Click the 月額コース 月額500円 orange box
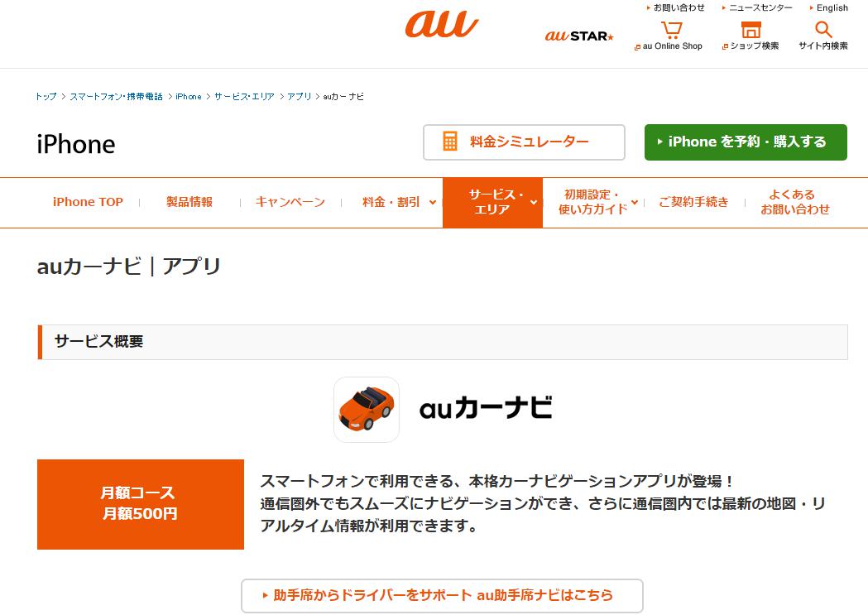This screenshot has width=868, height=615. click(141, 504)
